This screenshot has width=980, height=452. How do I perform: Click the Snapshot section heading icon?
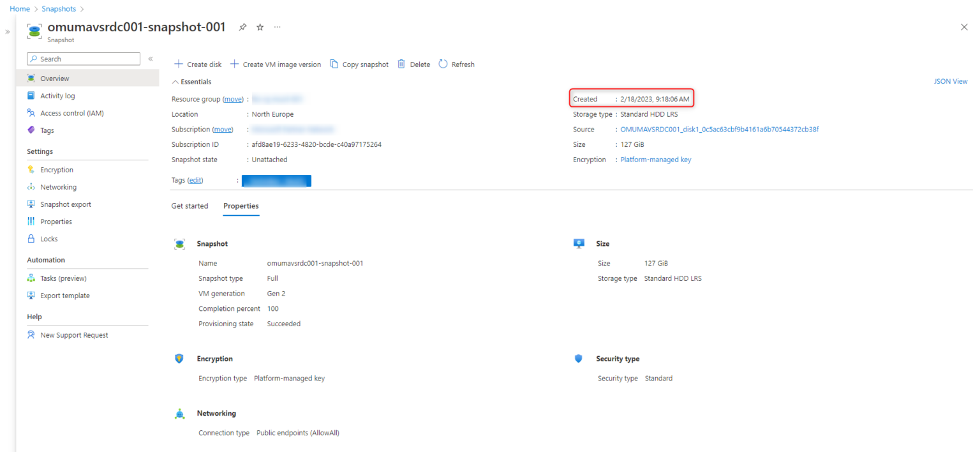click(180, 244)
